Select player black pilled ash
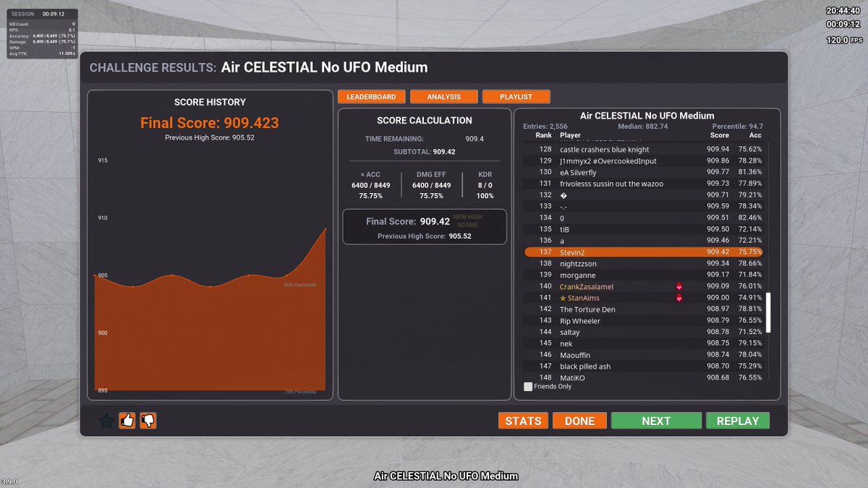This screenshot has width=868, height=488. point(585,367)
